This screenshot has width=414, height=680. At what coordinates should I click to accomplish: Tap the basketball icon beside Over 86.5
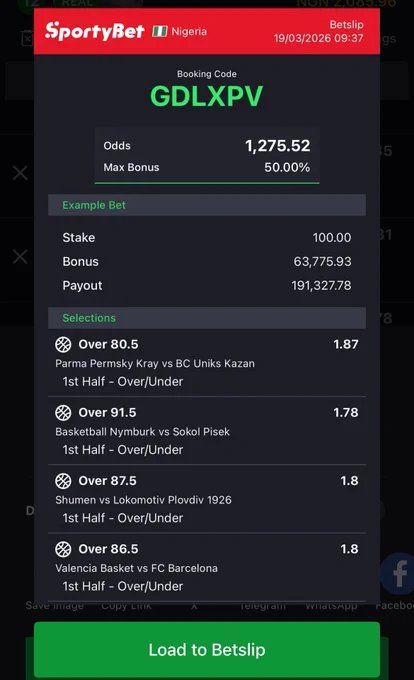click(x=63, y=549)
